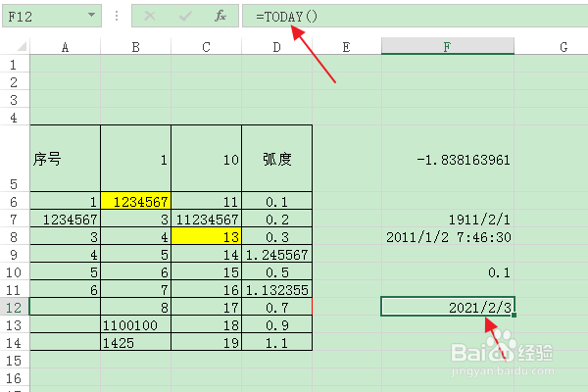
Task: Click cell C11 showing 16
Action: 206,290
